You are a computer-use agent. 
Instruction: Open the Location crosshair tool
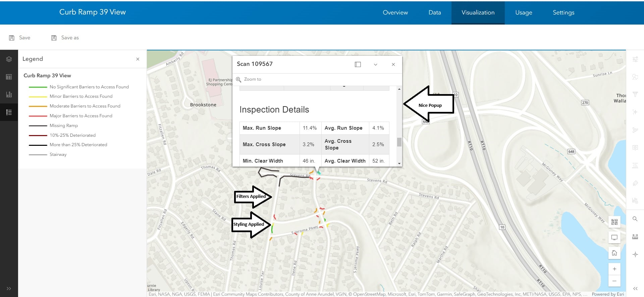[635, 254]
